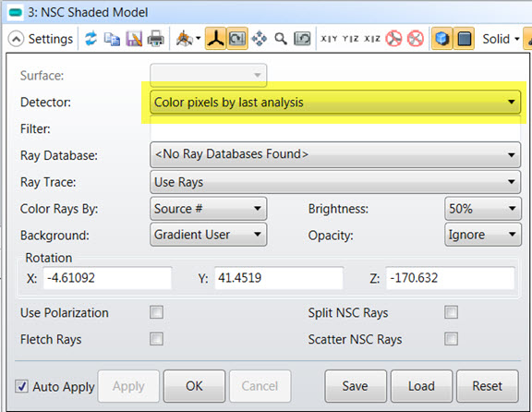Click the Reset button
Viewport: 532px width, 412px height.
click(x=488, y=386)
